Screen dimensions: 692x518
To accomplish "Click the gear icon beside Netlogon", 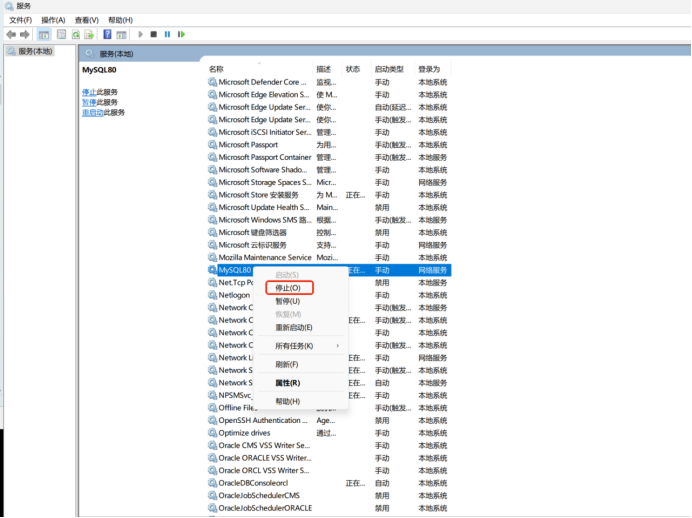I will tap(212, 295).
